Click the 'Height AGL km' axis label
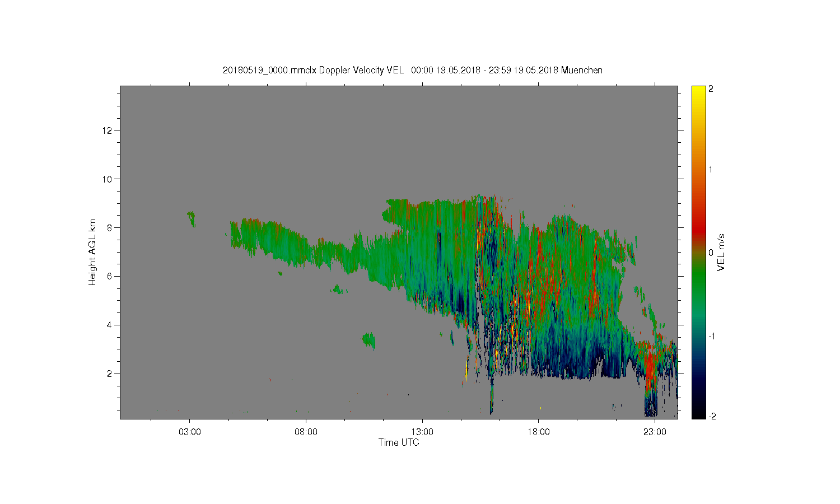Screen dimensions: 840x504 point(92,252)
